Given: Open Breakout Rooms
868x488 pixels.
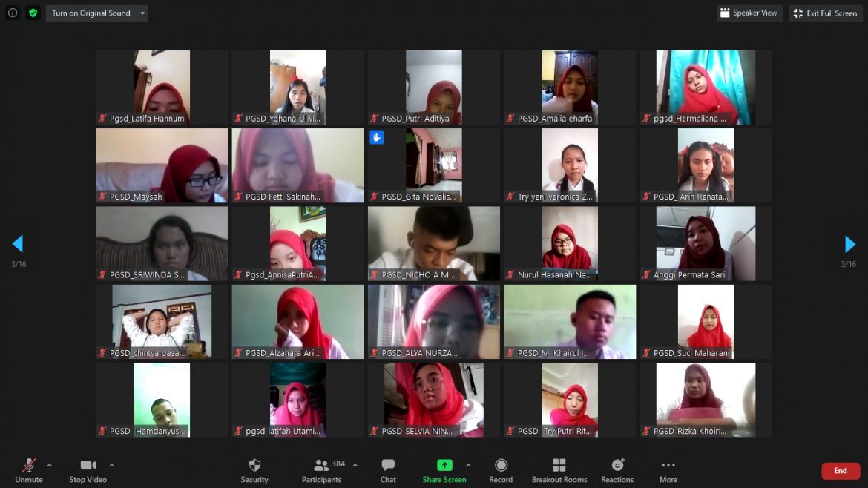Looking at the screenshot, I should click(559, 470).
